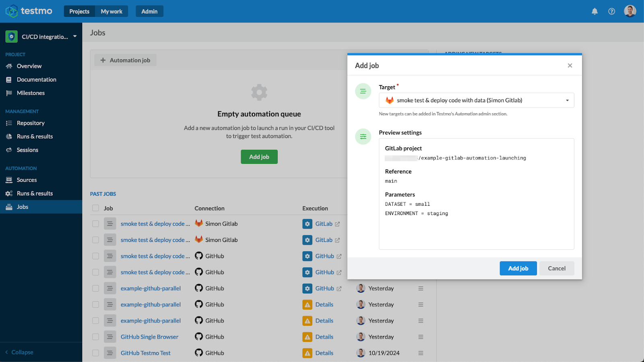The image size is (644, 362).
Task: Check the first smoke test GitHub row
Action: coord(95,256)
